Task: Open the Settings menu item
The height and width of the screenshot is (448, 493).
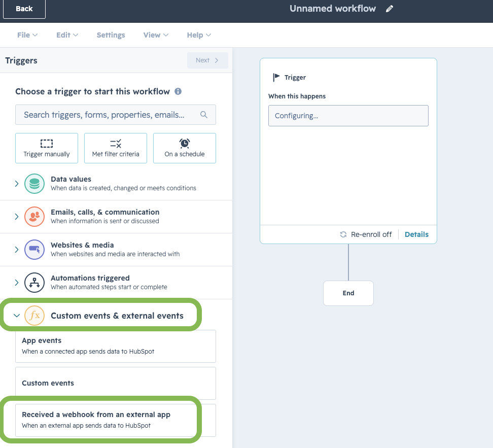Action: tap(111, 35)
